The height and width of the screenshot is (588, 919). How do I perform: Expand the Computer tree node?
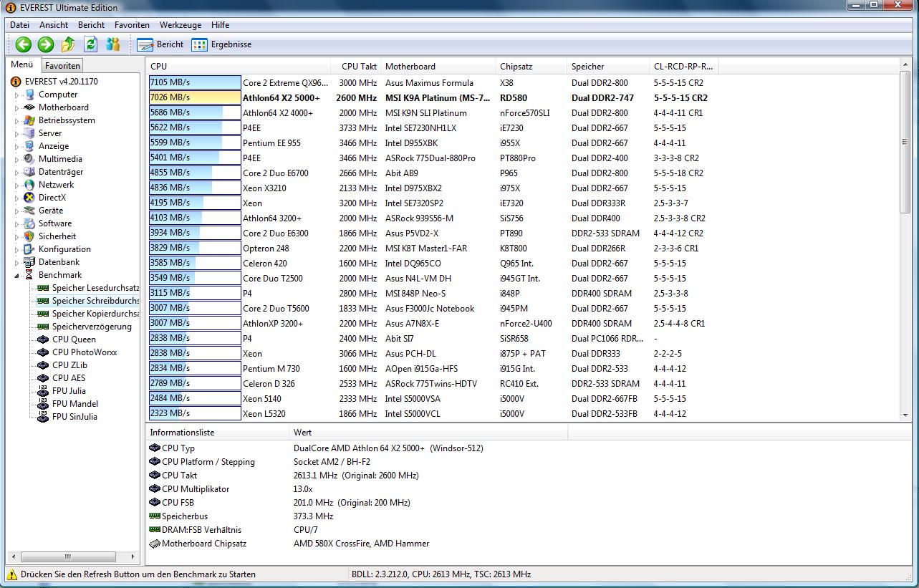point(17,95)
